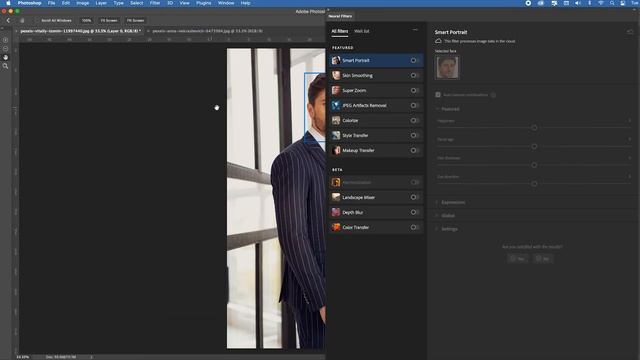This screenshot has height=360, width=640.
Task: Open the Filter menu
Action: [x=155, y=3]
